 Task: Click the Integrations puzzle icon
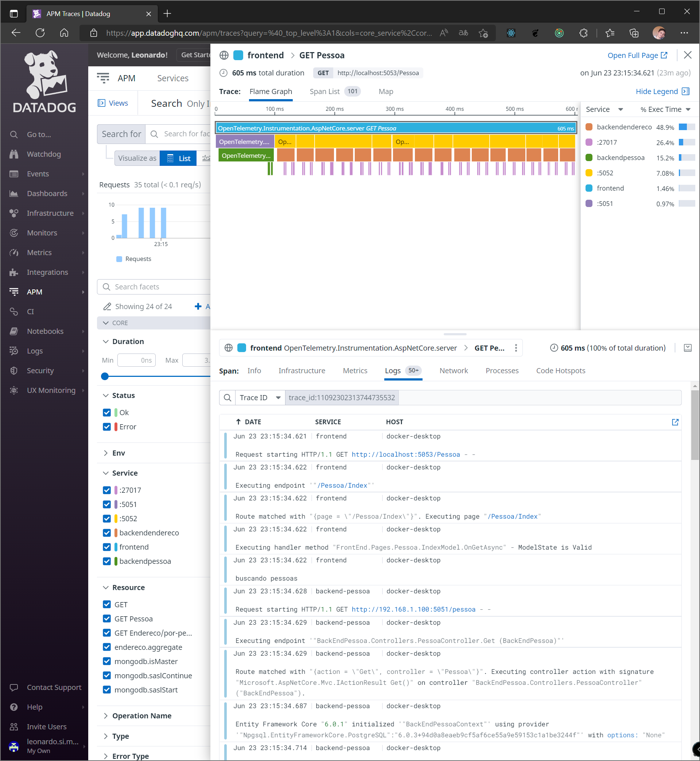coord(14,272)
